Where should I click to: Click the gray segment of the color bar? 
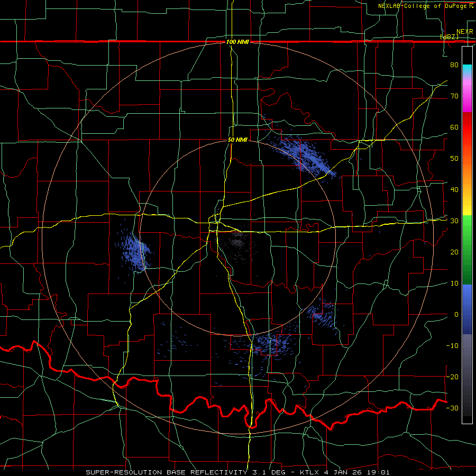[x=467, y=375]
